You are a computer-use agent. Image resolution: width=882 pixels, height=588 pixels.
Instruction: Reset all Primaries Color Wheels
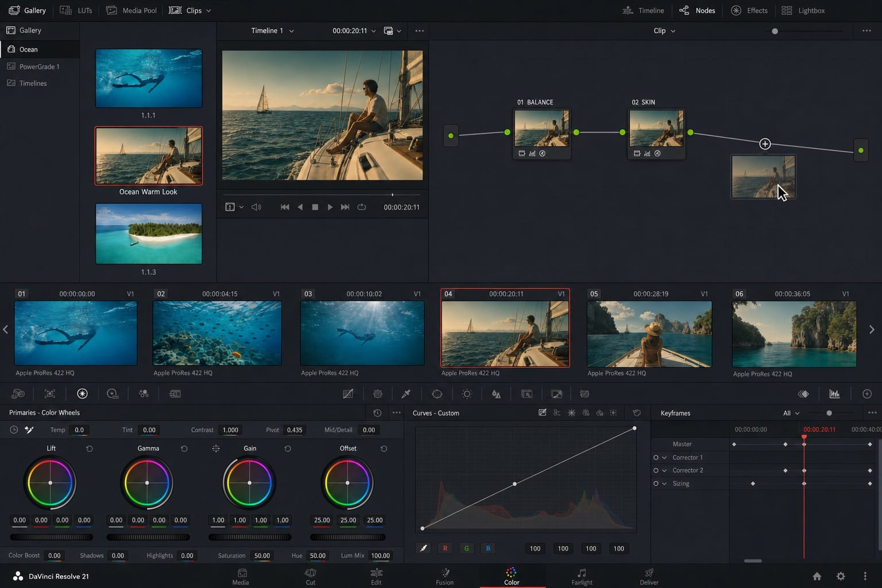pos(377,413)
